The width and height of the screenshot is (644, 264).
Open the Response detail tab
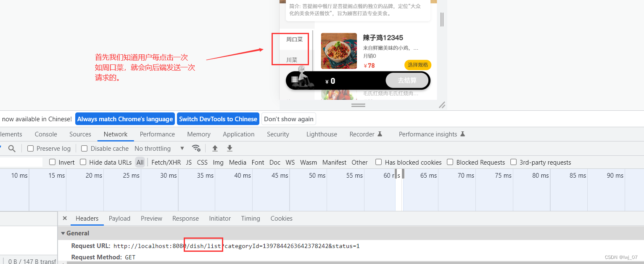185,219
